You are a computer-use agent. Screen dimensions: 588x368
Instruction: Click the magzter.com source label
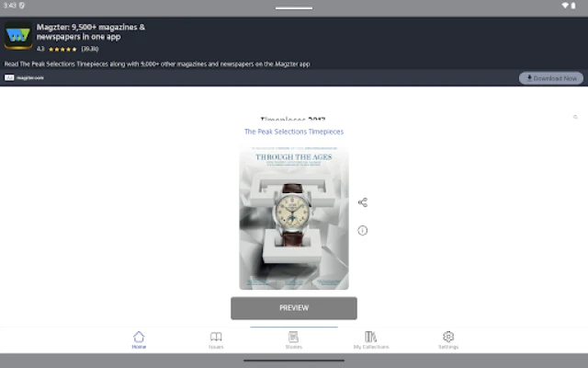25,78
